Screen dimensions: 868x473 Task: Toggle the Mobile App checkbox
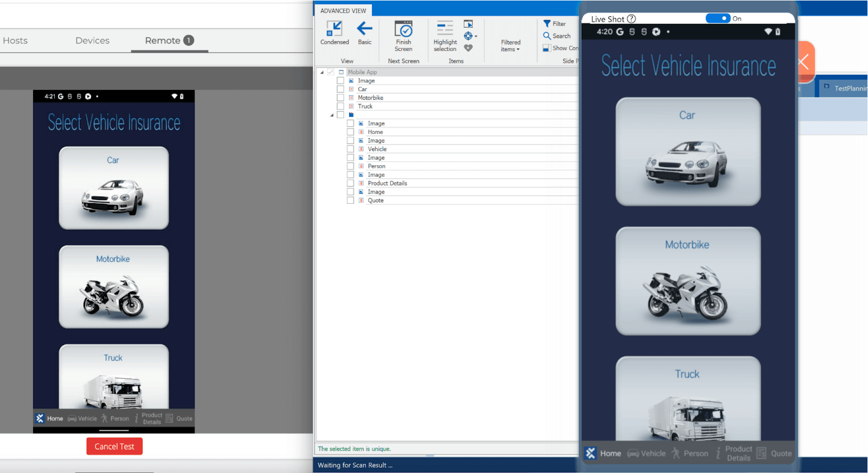click(x=331, y=72)
